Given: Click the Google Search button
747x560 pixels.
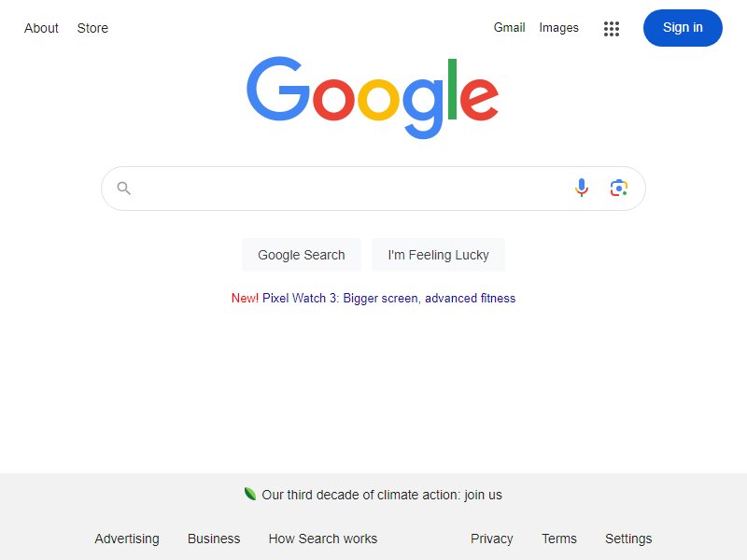Looking at the screenshot, I should 301,255.
